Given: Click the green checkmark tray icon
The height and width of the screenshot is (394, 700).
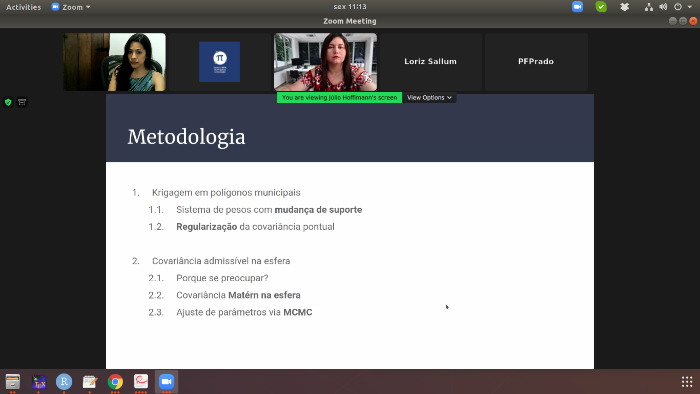Looking at the screenshot, I should (x=601, y=7).
